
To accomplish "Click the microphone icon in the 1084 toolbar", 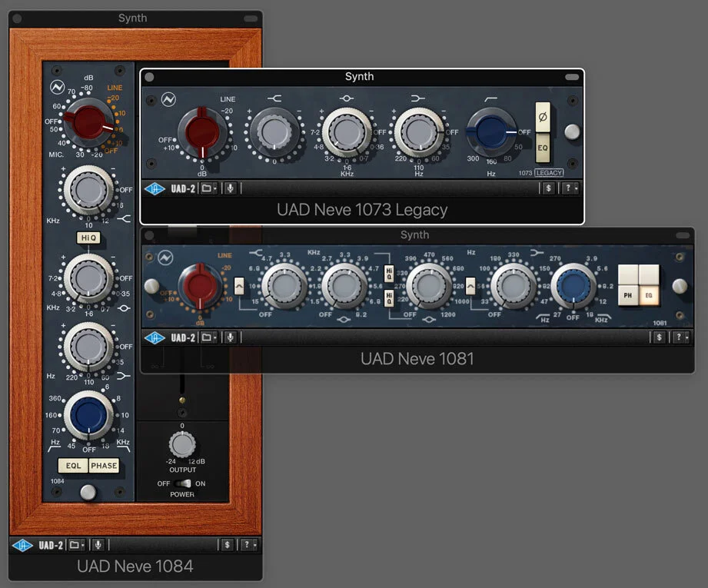I will click(98, 545).
